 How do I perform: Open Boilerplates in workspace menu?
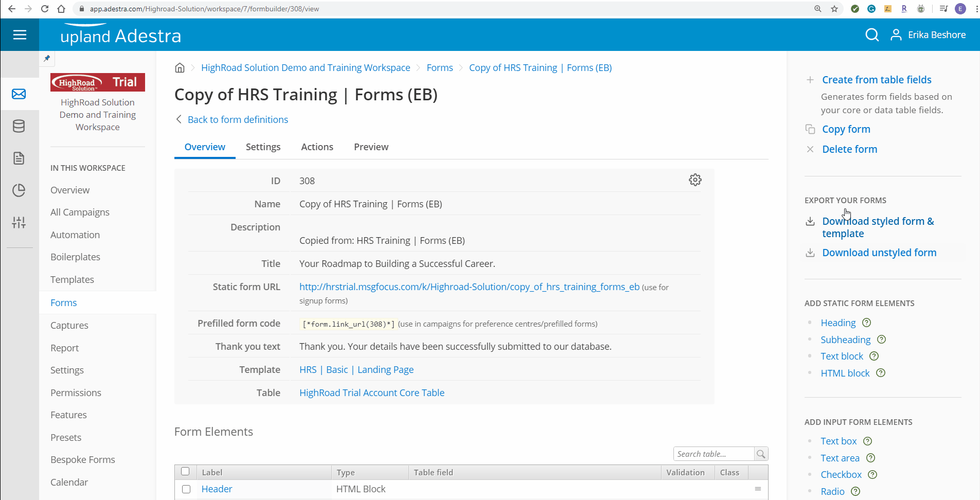click(x=75, y=257)
